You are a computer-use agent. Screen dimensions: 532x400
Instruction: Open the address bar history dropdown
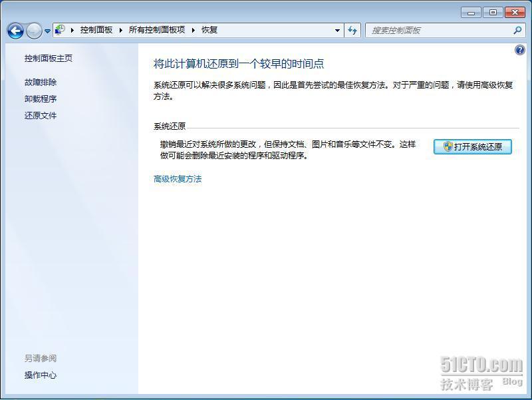tap(338, 30)
